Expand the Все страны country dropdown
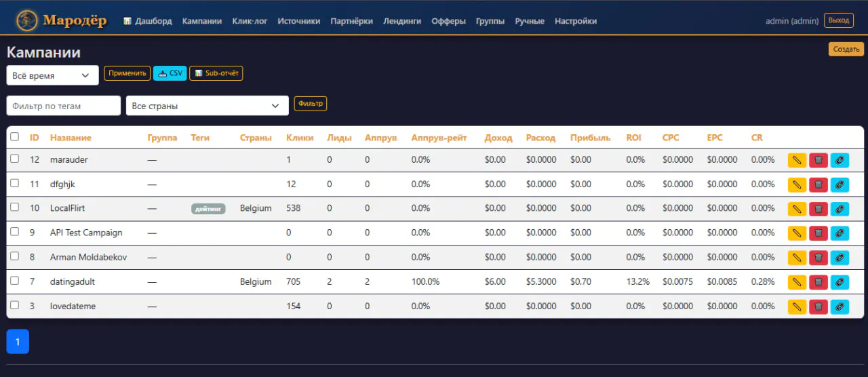This screenshot has width=868, height=377. coord(207,106)
